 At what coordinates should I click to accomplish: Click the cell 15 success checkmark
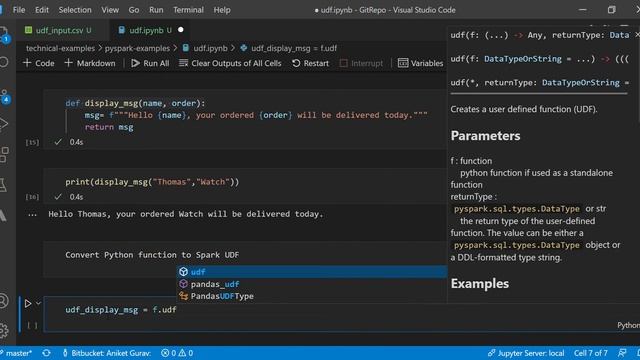click(x=58, y=142)
